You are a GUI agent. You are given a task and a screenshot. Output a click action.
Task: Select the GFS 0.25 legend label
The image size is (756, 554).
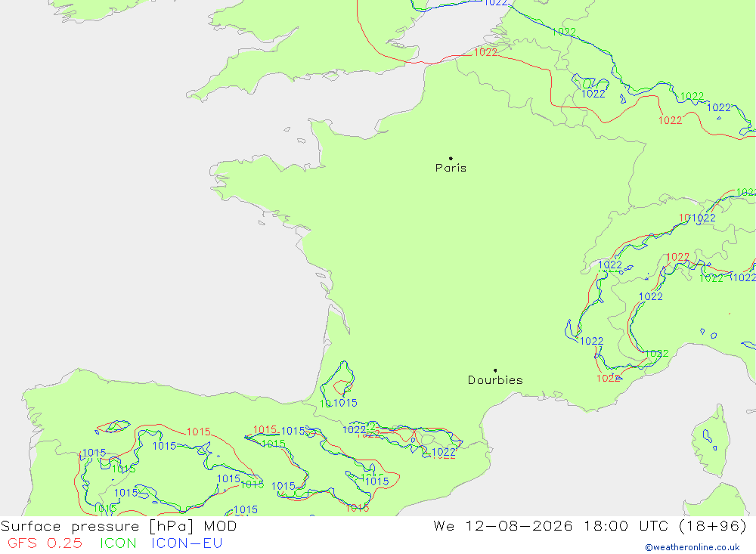click(x=45, y=543)
